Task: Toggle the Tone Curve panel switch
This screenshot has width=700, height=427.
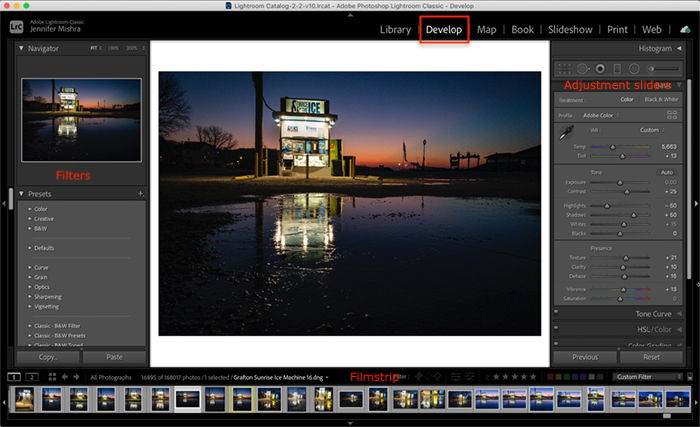Action: click(x=556, y=312)
